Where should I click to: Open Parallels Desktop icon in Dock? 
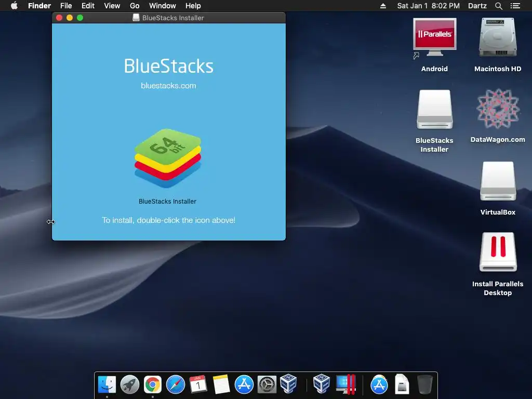point(345,384)
